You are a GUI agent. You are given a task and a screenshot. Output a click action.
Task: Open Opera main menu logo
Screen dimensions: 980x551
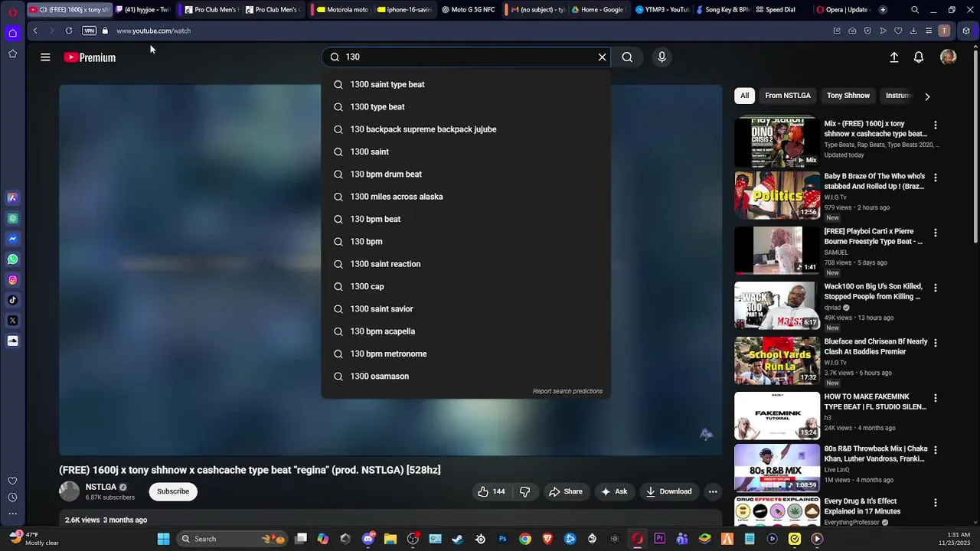[x=12, y=11]
